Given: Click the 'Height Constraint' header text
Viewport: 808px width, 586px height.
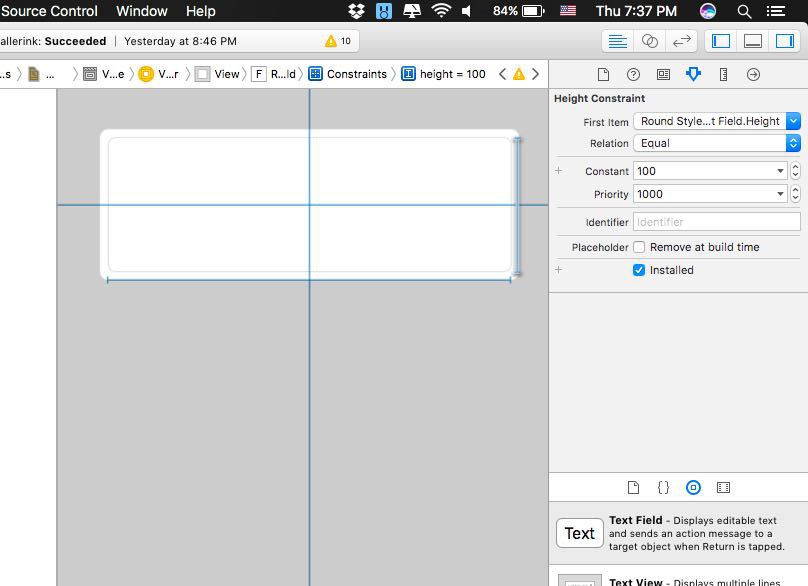Looking at the screenshot, I should (x=599, y=98).
